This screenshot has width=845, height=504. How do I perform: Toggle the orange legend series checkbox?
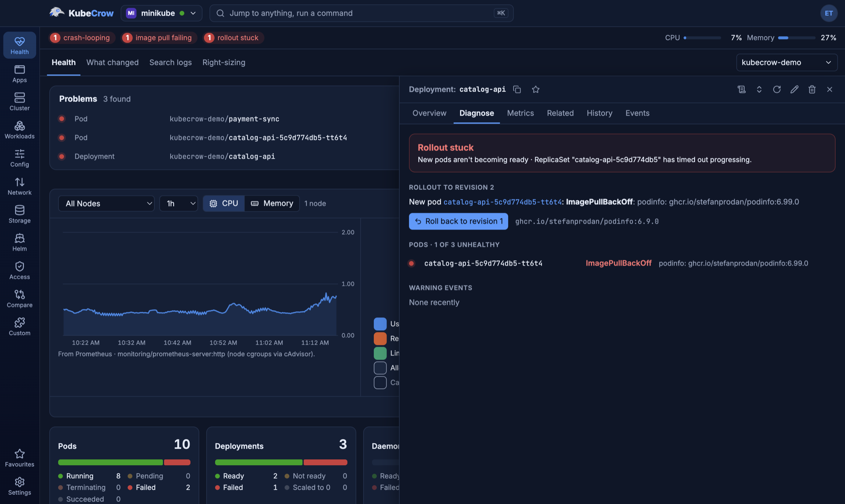pos(380,339)
